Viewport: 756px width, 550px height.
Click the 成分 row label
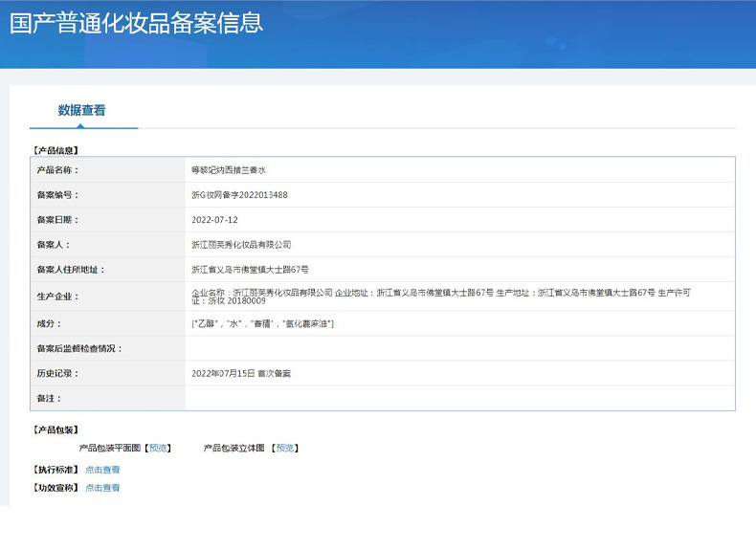pos(49,323)
